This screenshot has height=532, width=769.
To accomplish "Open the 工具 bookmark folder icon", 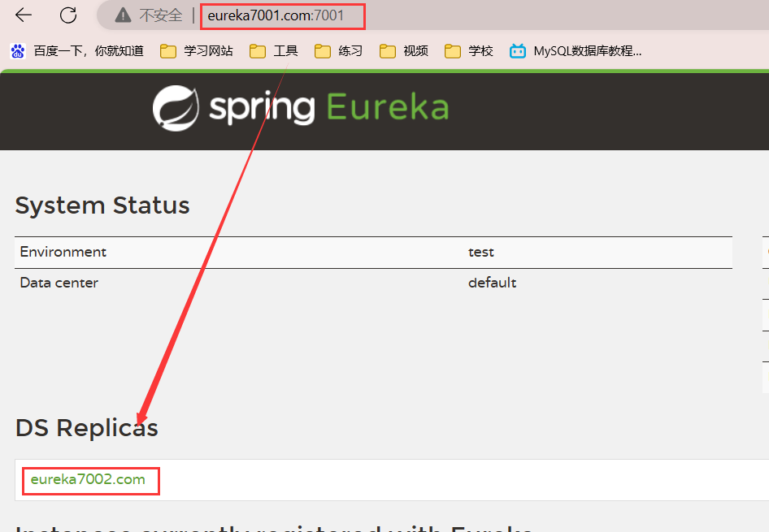I will coord(257,51).
